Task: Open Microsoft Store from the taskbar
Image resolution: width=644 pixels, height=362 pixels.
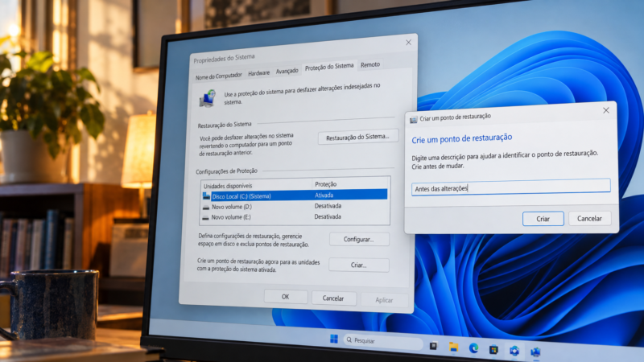Action: coord(493,349)
